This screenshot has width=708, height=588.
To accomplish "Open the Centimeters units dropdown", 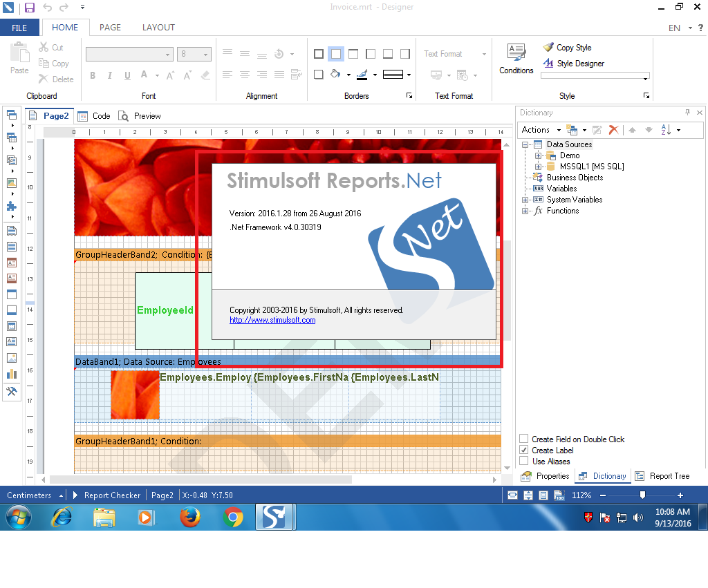I will [x=35, y=495].
